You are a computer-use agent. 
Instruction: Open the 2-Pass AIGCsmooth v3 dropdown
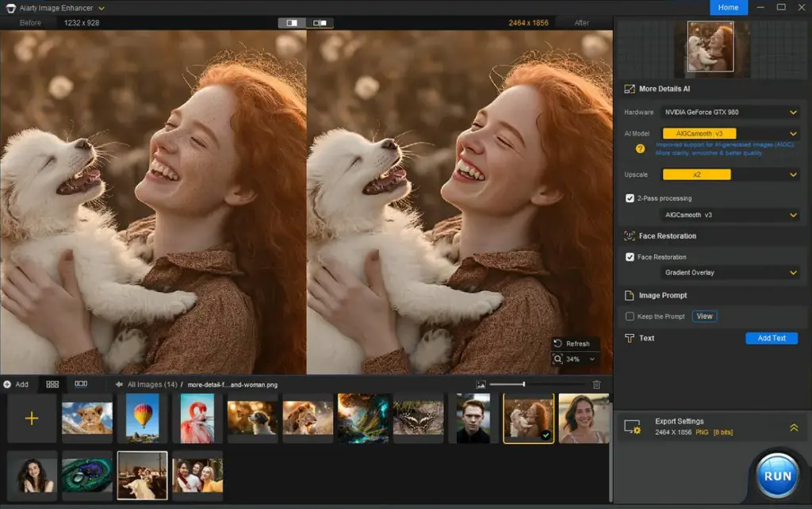tap(730, 215)
